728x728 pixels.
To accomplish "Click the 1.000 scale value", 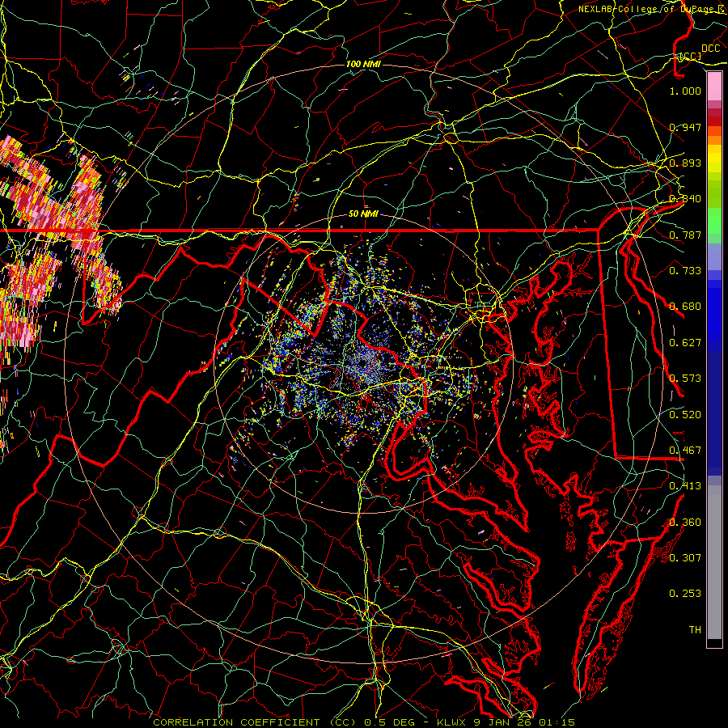I will (x=685, y=91).
